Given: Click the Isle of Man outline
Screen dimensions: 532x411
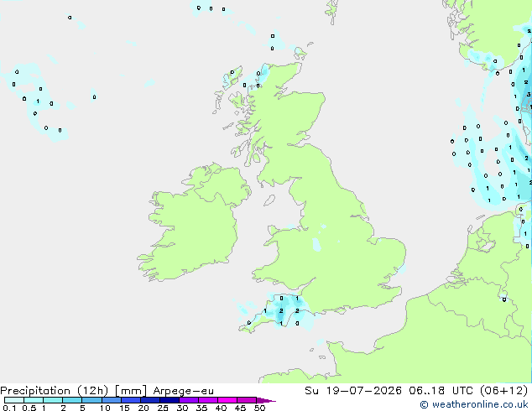Looking at the screenshot, I should [x=269, y=200].
